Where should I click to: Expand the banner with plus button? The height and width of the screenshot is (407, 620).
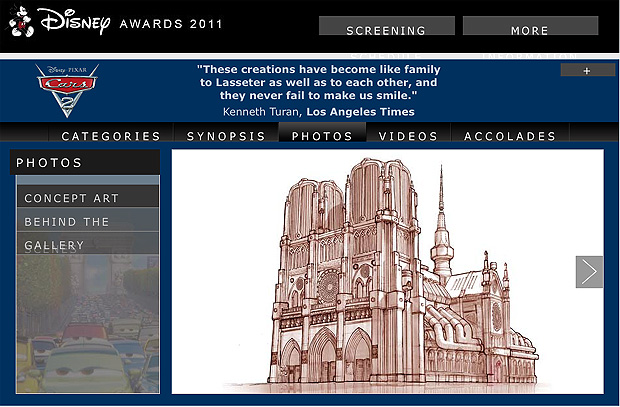588,70
